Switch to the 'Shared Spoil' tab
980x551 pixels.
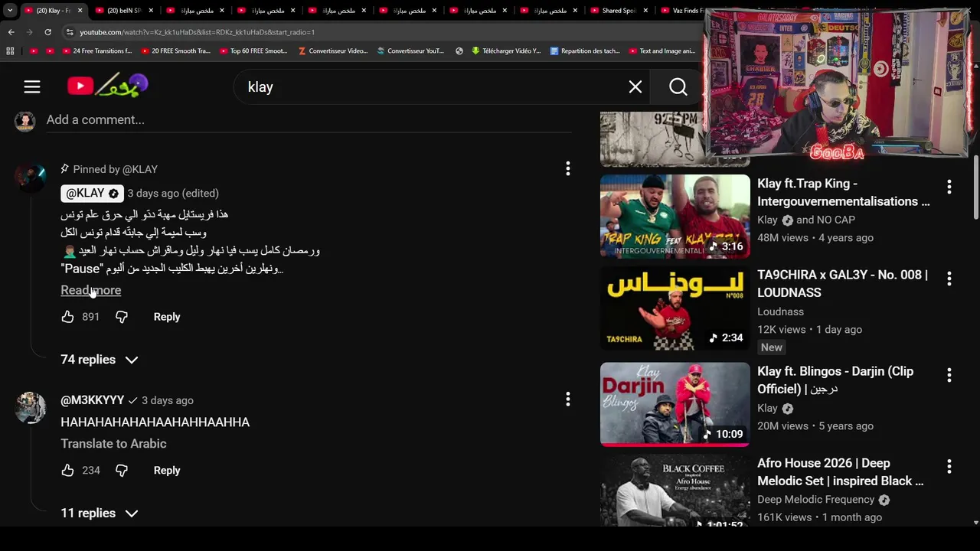[619, 11]
